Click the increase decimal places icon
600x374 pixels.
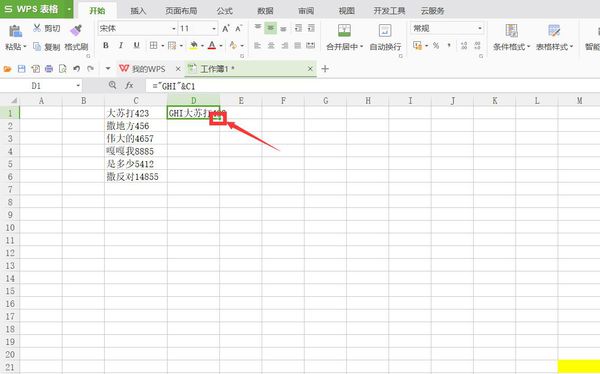tap(464, 46)
